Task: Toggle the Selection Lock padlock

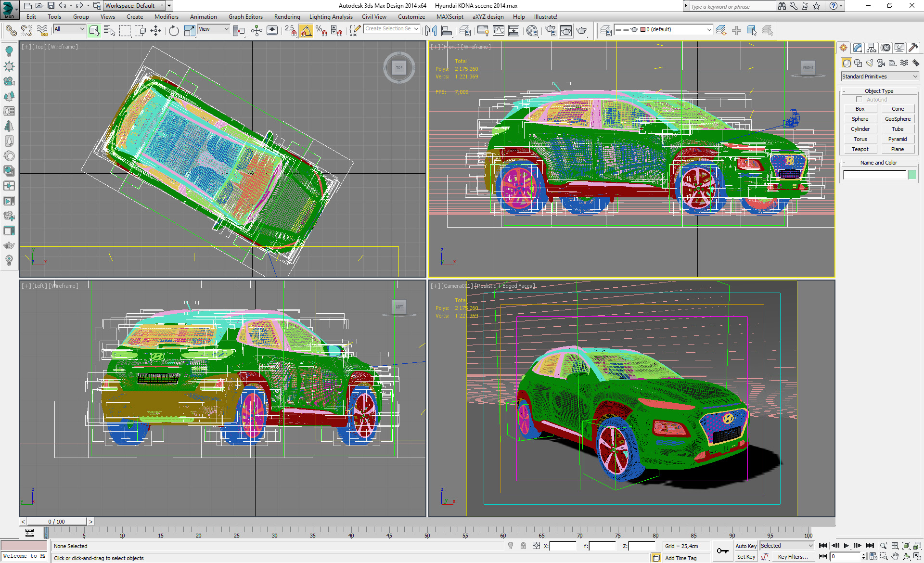Action: (523, 546)
